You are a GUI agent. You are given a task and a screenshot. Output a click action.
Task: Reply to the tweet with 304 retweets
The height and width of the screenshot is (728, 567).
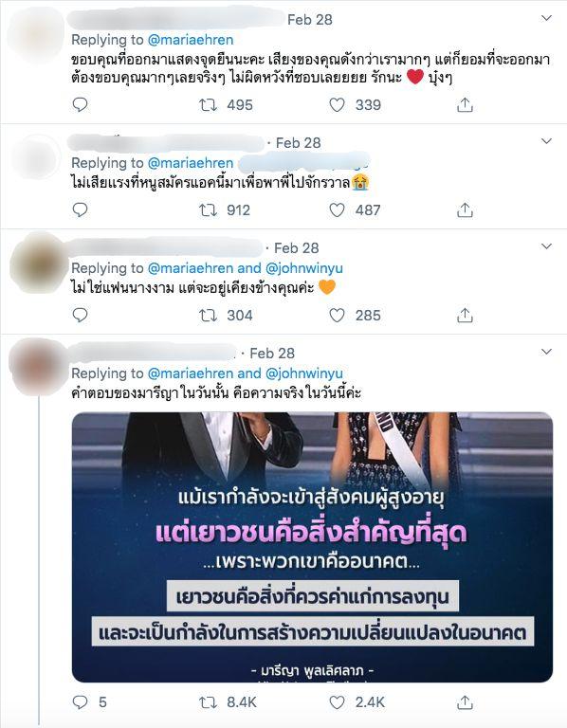pyautogui.click(x=80, y=316)
